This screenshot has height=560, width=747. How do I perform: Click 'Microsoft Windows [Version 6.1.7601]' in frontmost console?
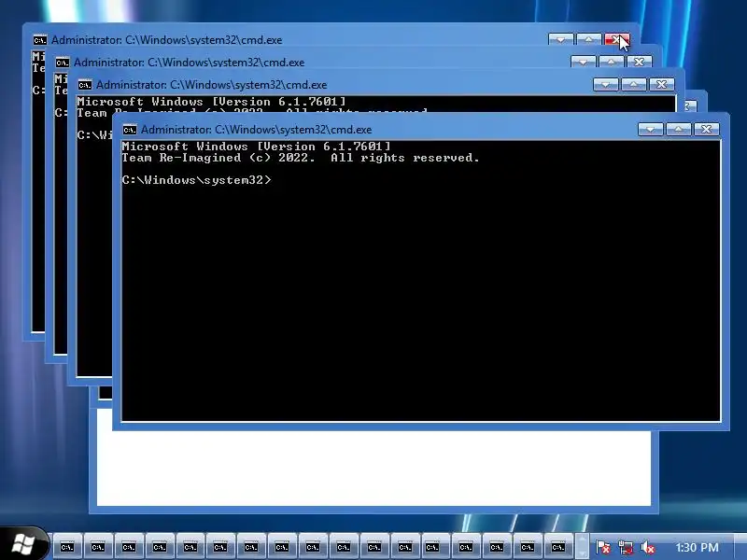click(x=256, y=147)
